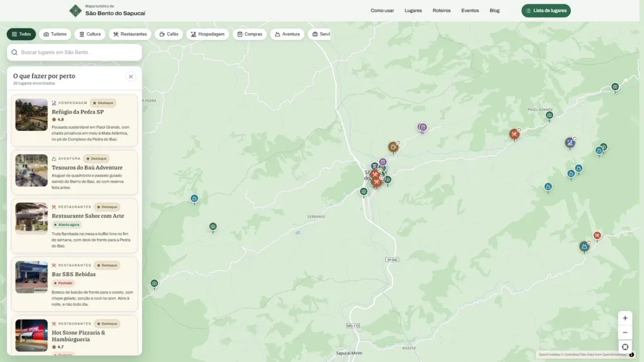Open the 'Tesouros do Baú Adventure' title
Screen dimensions: 644x362
pyautogui.click(x=87, y=167)
